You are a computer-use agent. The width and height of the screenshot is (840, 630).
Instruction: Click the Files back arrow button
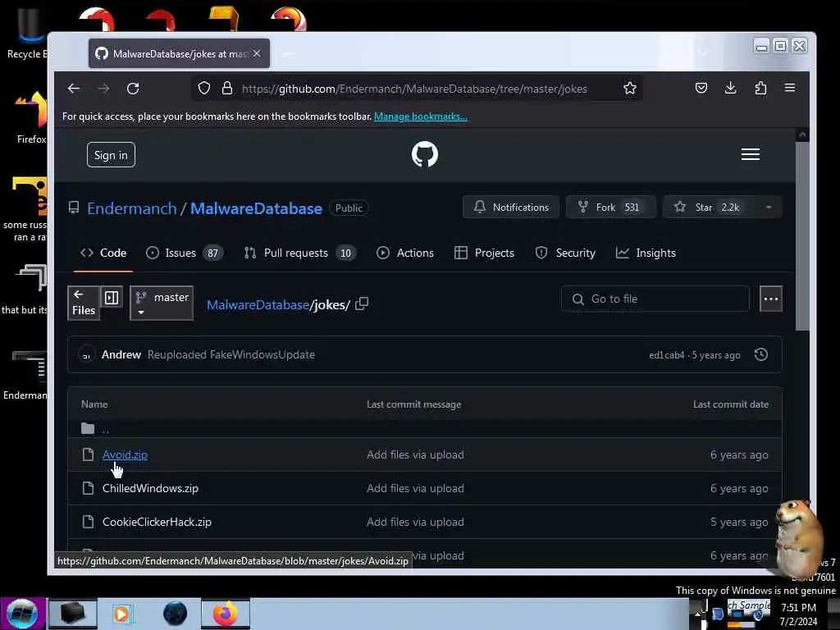click(x=84, y=303)
